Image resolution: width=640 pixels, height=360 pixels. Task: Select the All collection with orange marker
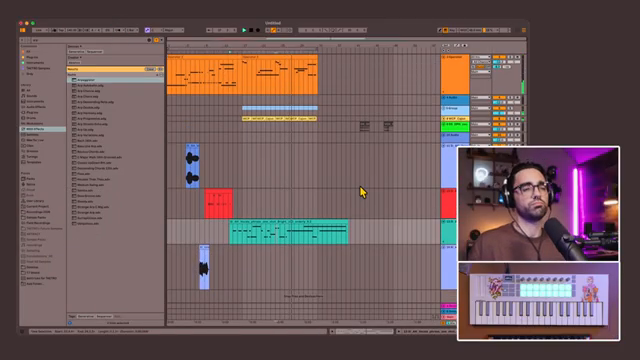28,52
